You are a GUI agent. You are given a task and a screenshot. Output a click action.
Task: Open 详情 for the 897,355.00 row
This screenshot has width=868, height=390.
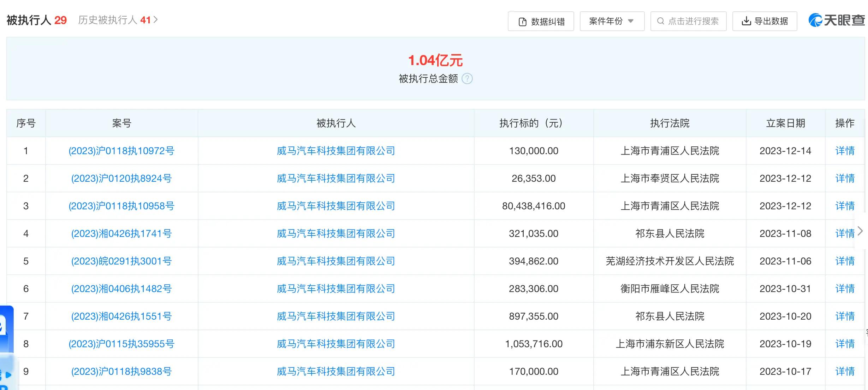click(x=845, y=316)
